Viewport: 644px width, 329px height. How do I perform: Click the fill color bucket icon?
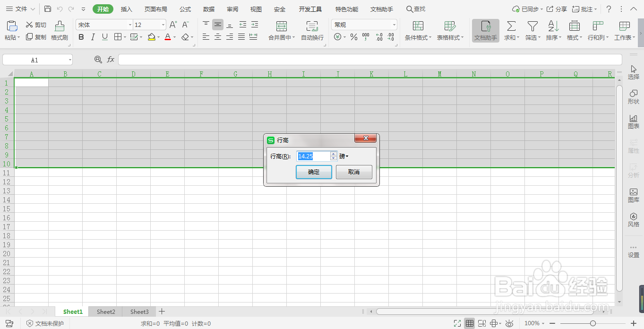[151, 37]
